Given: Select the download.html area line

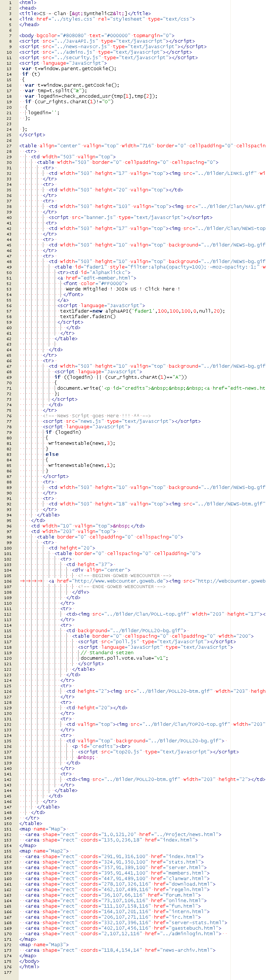Looking at the screenshot, I should (x=120, y=884).
